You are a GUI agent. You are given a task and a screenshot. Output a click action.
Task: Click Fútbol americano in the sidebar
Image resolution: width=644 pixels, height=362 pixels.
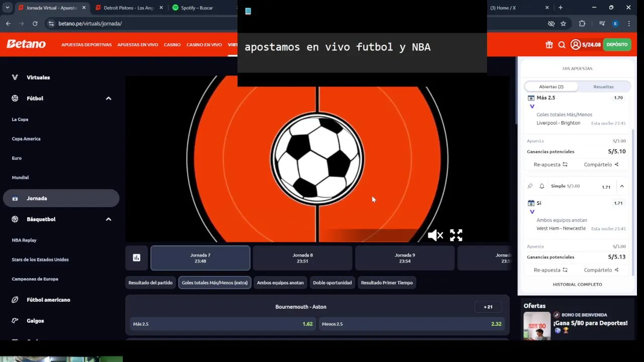[x=48, y=300]
